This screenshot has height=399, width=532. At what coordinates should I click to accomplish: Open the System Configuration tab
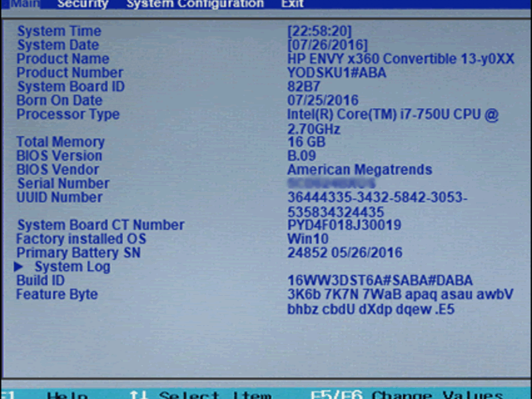[x=195, y=4]
